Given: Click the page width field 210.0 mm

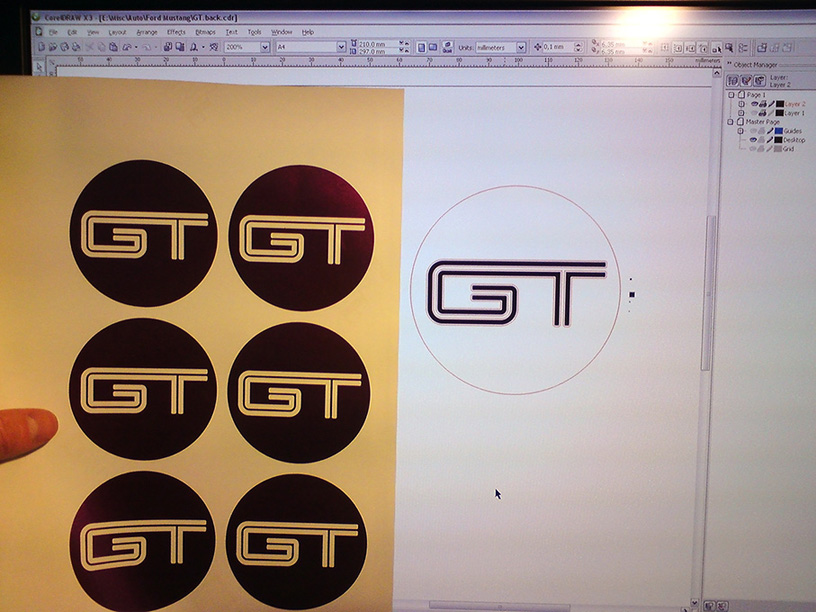Looking at the screenshot, I should (378, 44).
